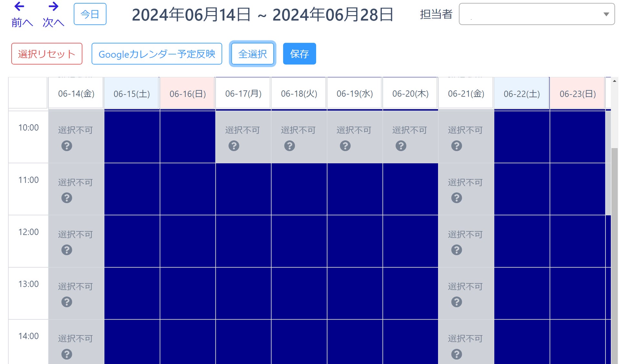The height and width of the screenshot is (364, 629).
Task: Toggle the 06-23 slot at 11:00
Action: point(577,189)
